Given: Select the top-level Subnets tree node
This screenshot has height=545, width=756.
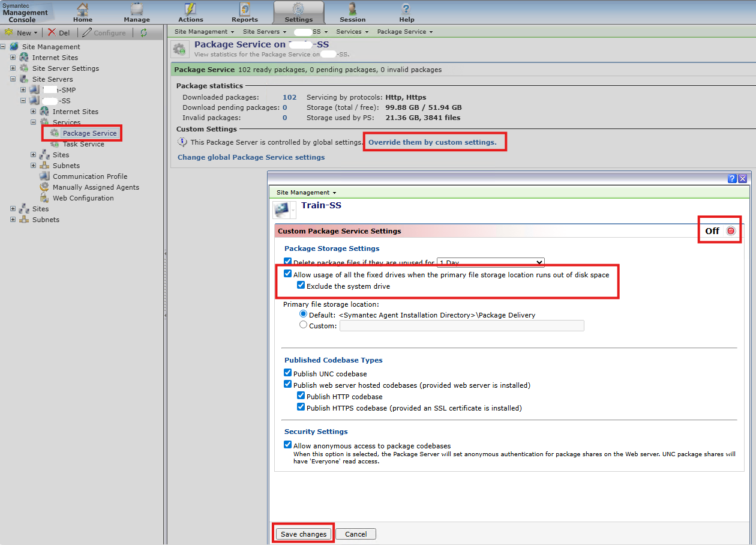Looking at the screenshot, I should [46, 220].
